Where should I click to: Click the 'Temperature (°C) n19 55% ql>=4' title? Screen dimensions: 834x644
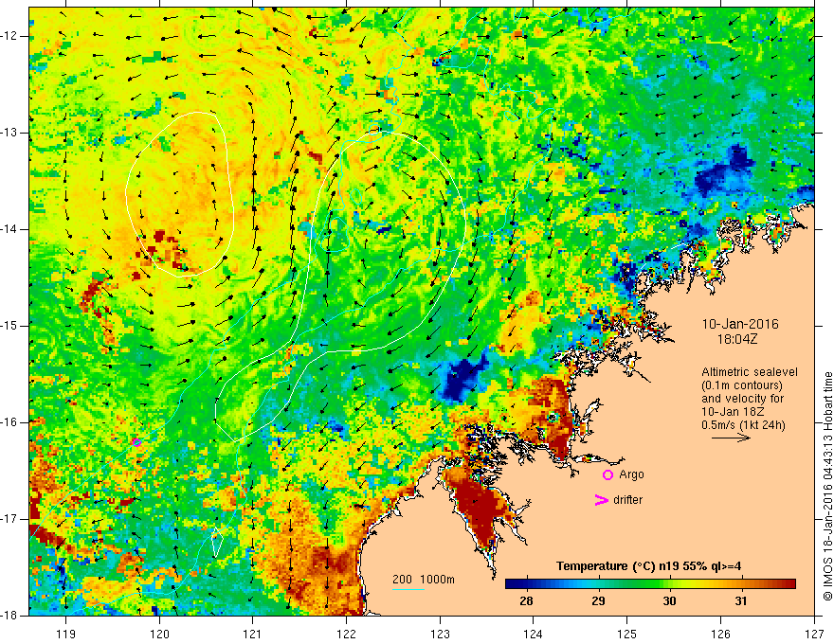click(x=648, y=566)
